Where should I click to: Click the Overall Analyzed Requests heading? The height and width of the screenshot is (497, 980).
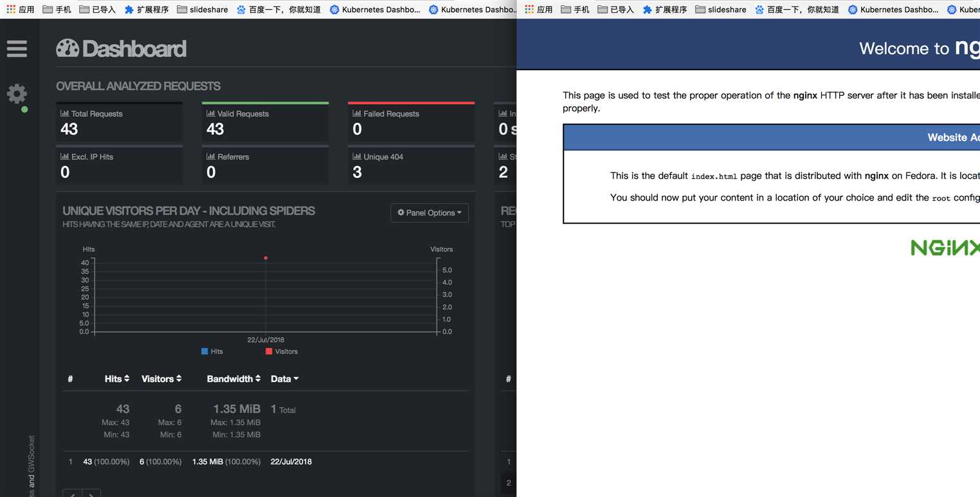coord(138,86)
